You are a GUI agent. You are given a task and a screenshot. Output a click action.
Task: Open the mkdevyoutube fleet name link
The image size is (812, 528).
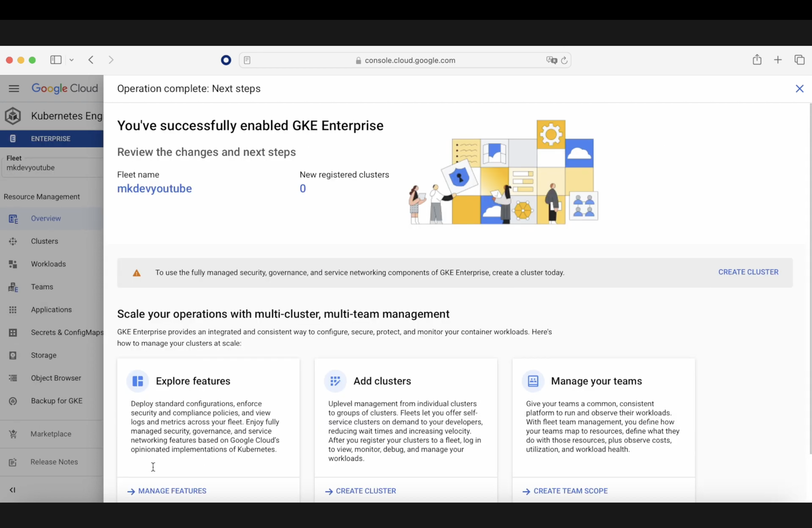pos(155,188)
